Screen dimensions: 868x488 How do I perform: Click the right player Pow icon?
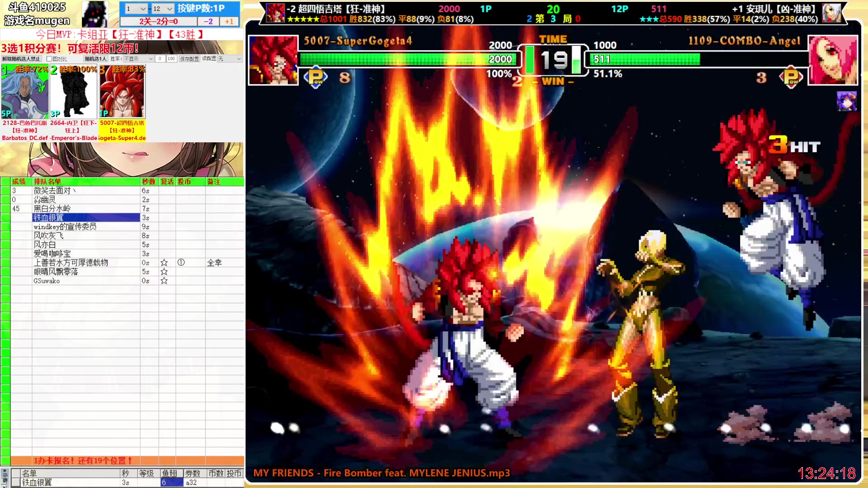[791, 77]
